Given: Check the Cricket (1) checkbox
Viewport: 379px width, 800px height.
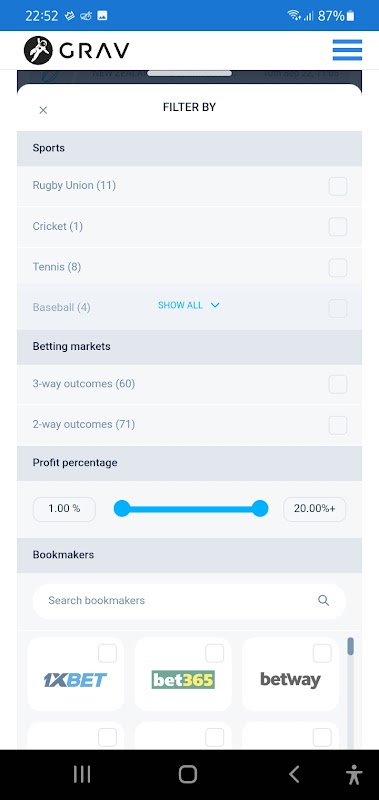Looking at the screenshot, I should 338,227.
